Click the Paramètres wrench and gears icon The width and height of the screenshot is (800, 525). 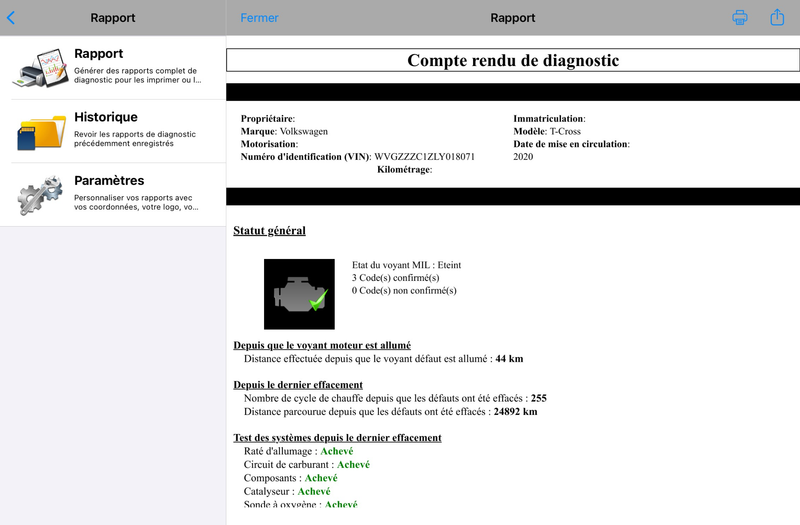pyautogui.click(x=40, y=195)
